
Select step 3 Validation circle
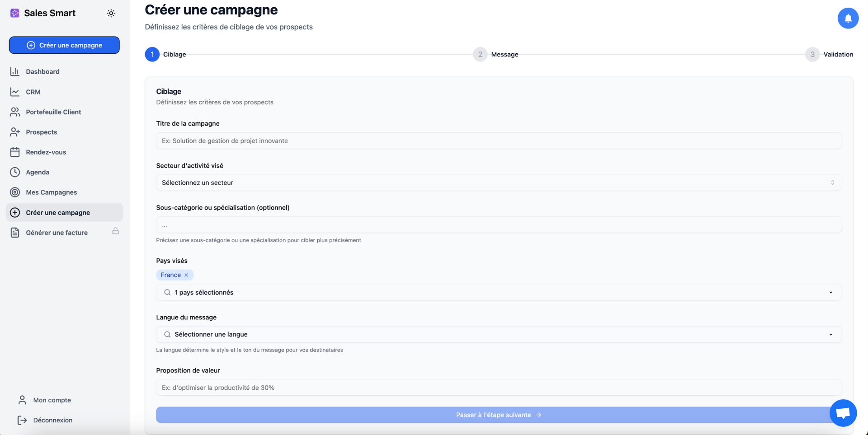[x=812, y=54]
